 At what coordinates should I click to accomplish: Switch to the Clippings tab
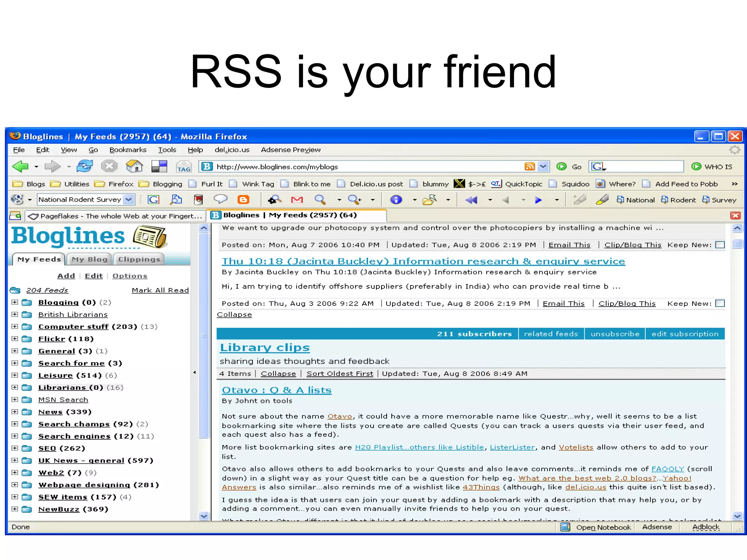point(139,259)
